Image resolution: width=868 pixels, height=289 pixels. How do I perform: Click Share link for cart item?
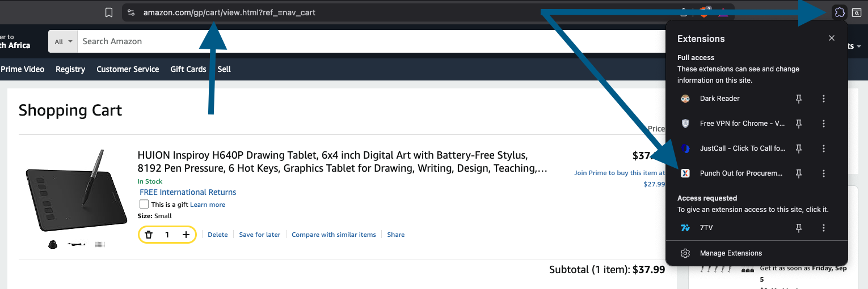point(396,235)
